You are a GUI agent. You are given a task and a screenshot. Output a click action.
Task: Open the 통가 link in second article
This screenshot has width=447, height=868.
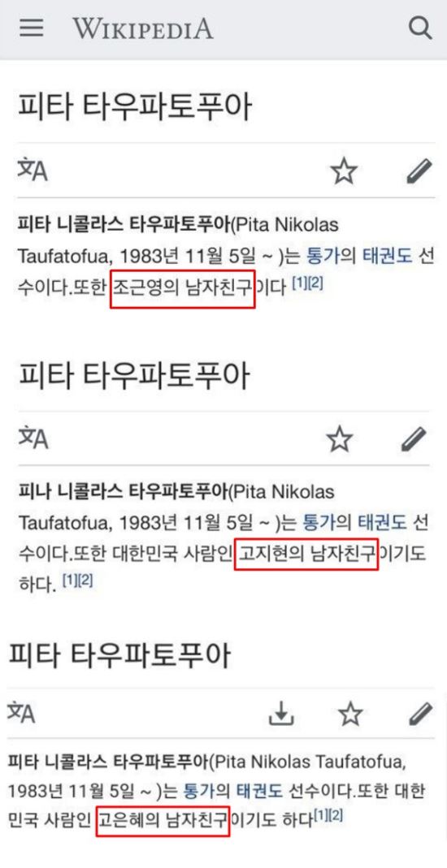tap(318, 522)
